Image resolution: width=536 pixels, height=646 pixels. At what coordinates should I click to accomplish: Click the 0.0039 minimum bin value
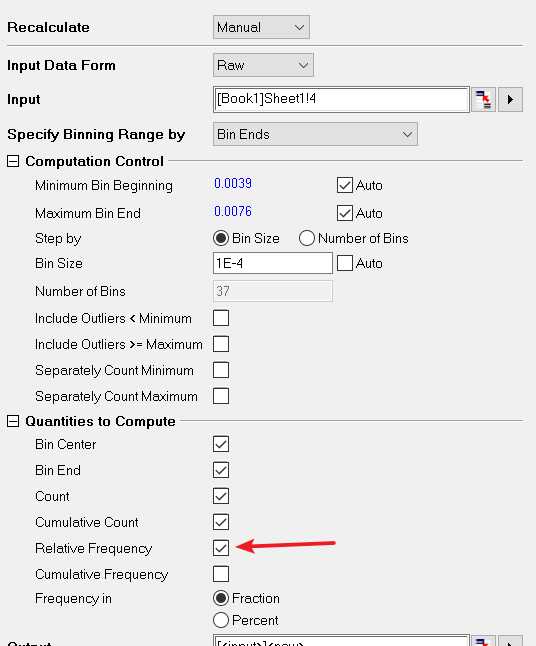[x=233, y=183]
